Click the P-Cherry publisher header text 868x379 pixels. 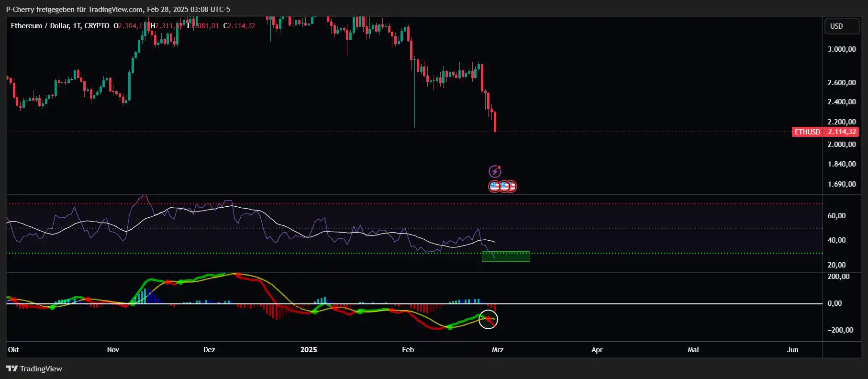point(118,9)
